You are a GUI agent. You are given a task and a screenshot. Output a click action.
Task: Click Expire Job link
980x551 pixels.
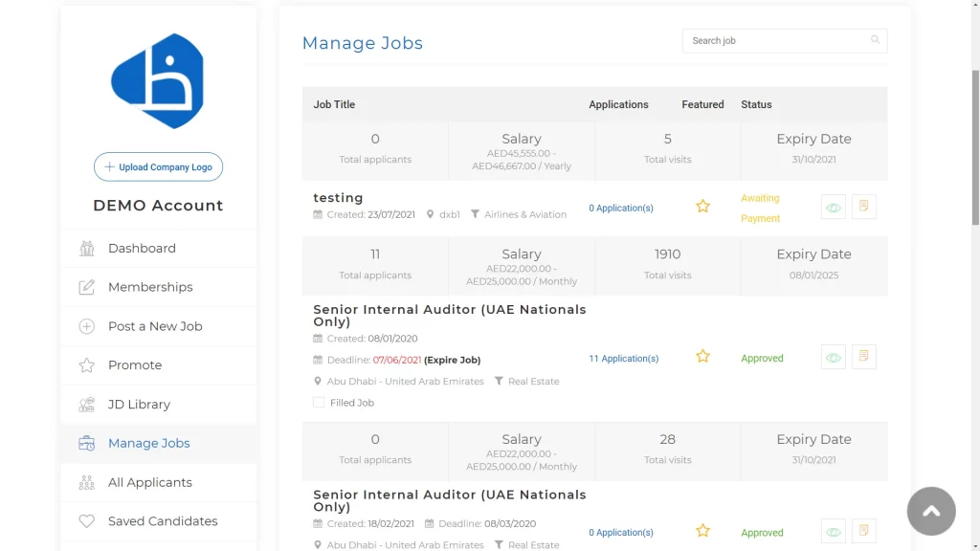452,360
